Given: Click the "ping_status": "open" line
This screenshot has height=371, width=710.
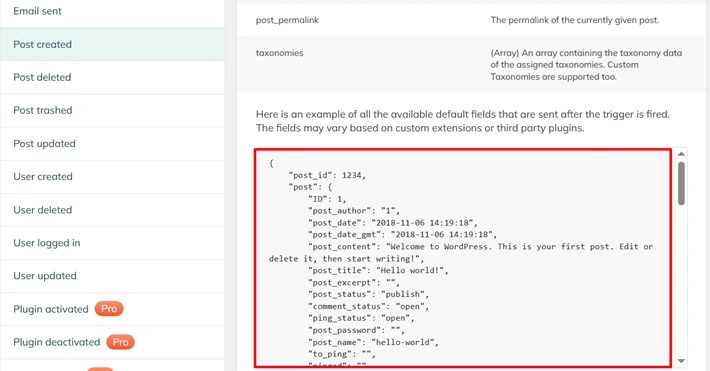Looking at the screenshot, I should tap(361, 318).
